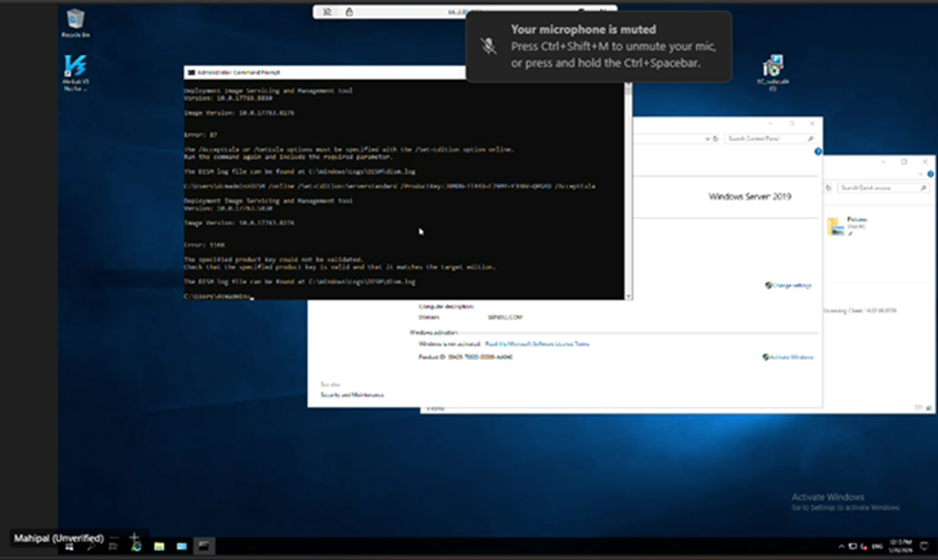938x560 pixels.
Task: Click the Command Prompt title bar icon
Action: point(191,72)
